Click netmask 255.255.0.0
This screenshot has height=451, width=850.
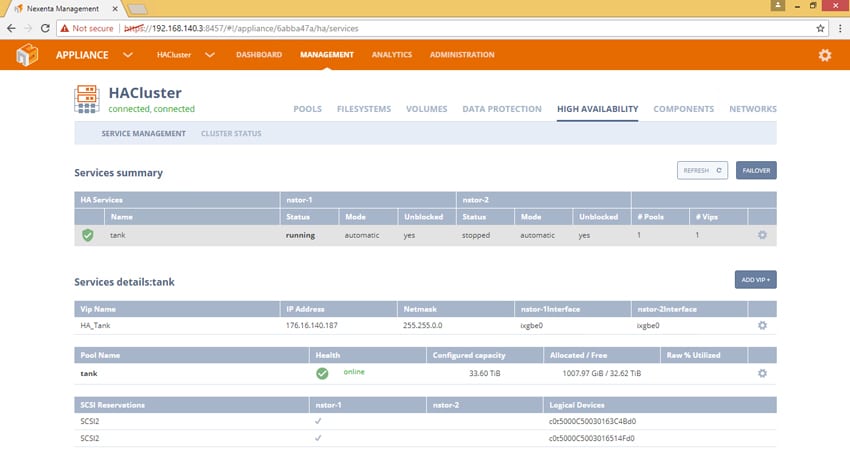coord(422,325)
